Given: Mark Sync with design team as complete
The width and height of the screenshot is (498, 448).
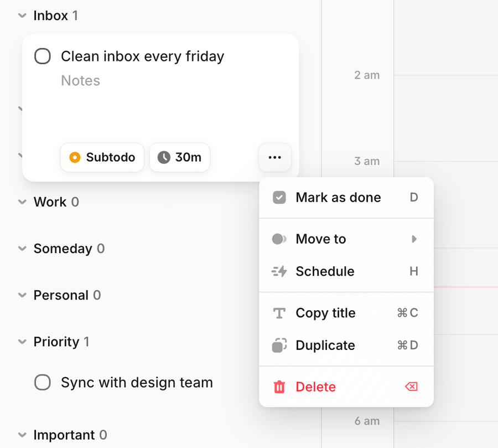Looking at the screenshot, I should click(43, 382).
